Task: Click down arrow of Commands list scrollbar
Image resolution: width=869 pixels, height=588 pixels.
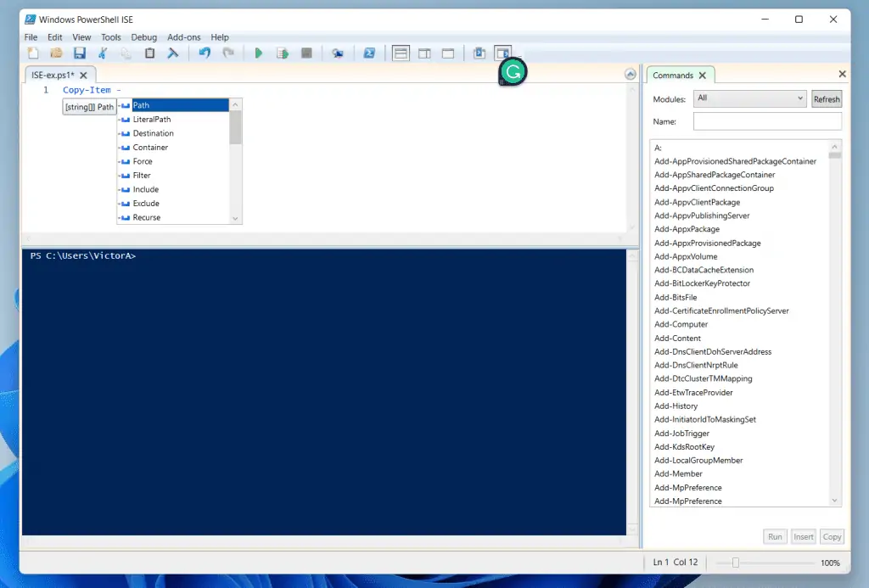Action: tap(835, 501)
